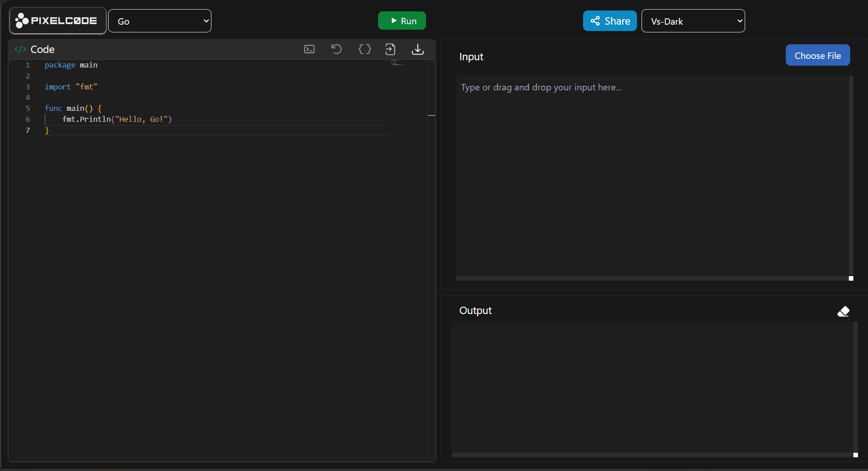
Task: Click the empty output area
Action: point(652,387)
